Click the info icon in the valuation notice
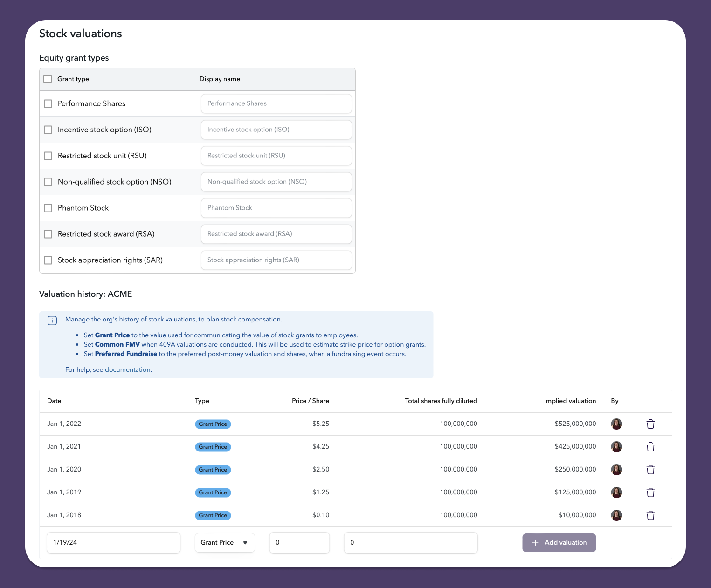This screenshot has height=588, width=711. [x=52, y=320]
